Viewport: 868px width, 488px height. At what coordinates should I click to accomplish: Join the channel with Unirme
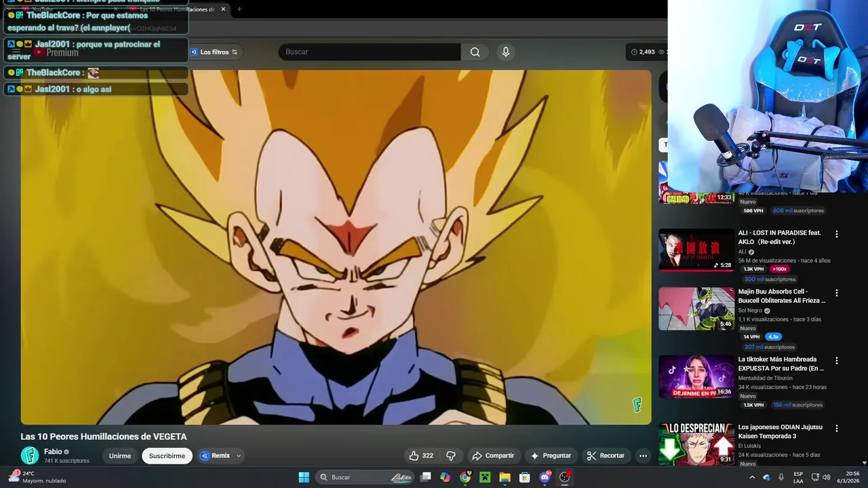(120, 456)
